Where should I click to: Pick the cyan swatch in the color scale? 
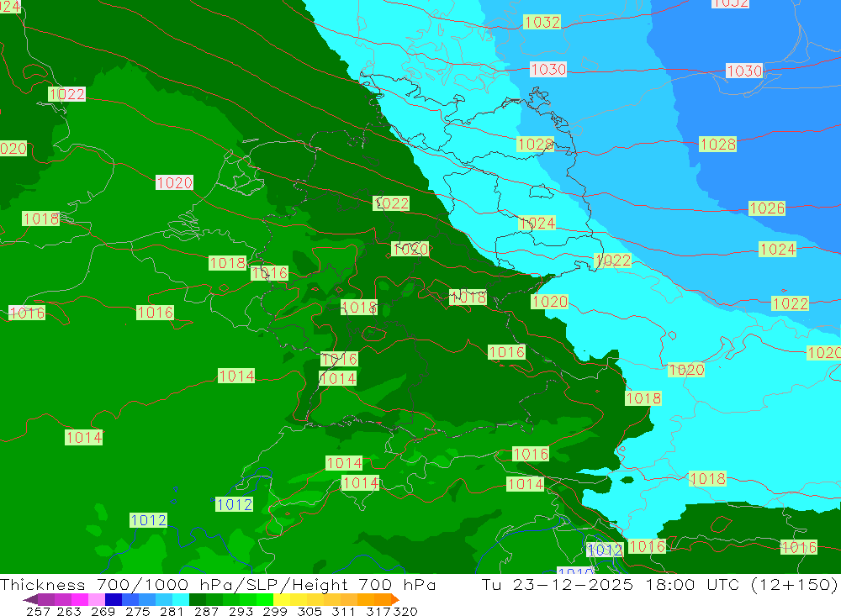coord(181,599)
